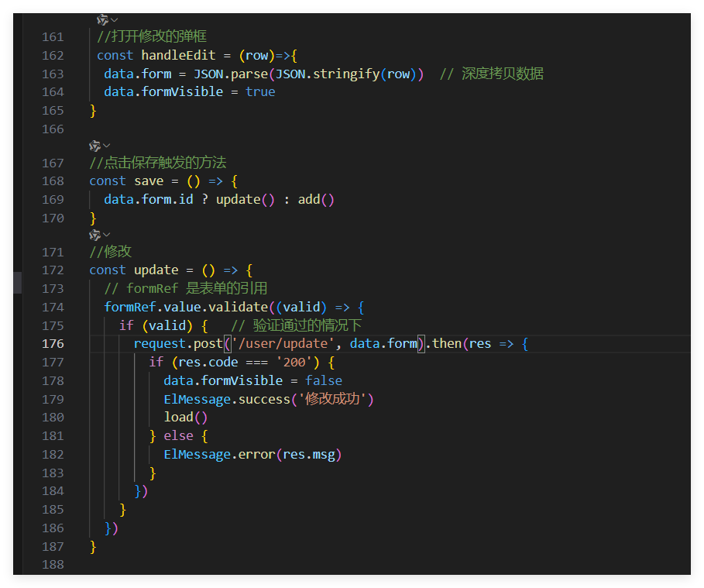Viewport: 704px width, 588px height.
Task: Click the AI codelens icon above handleEdit comment
Action: pos(102,20)
